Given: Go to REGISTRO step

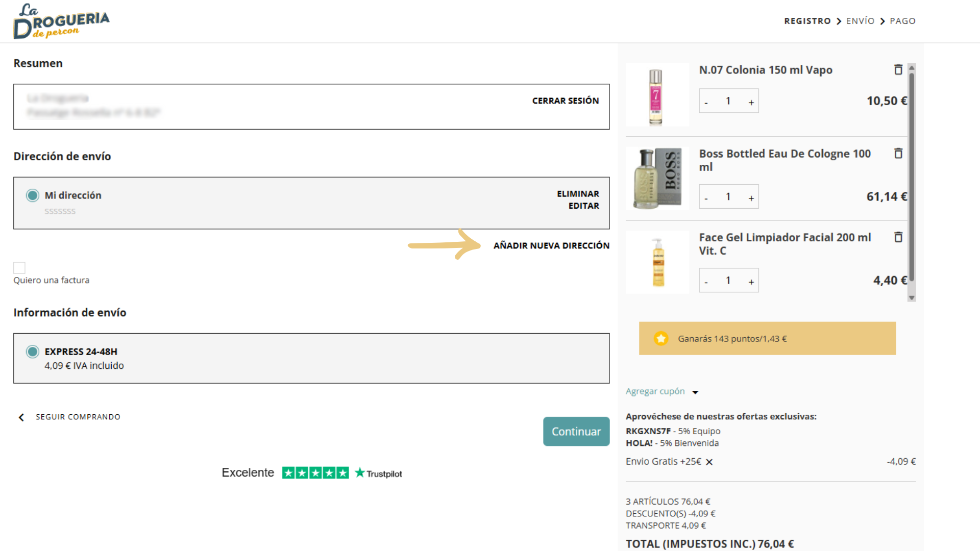Looking at the screenshot, I should coord(807,21).
